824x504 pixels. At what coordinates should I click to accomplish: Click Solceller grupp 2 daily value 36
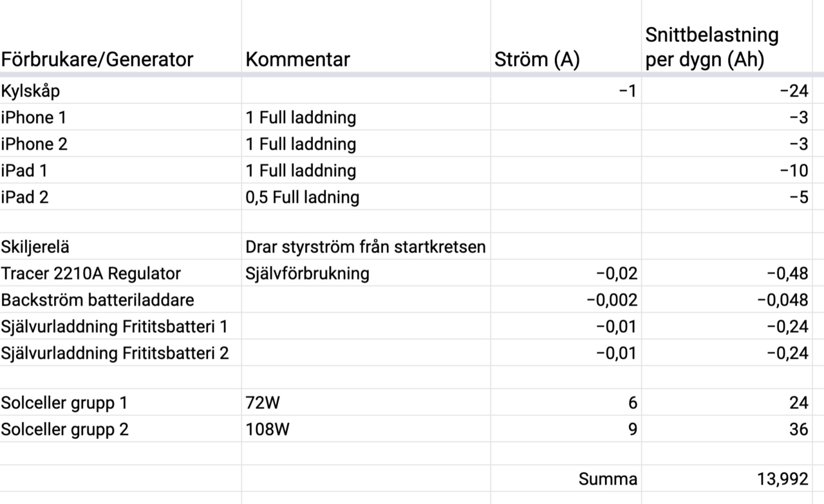(x=727, y=429)
